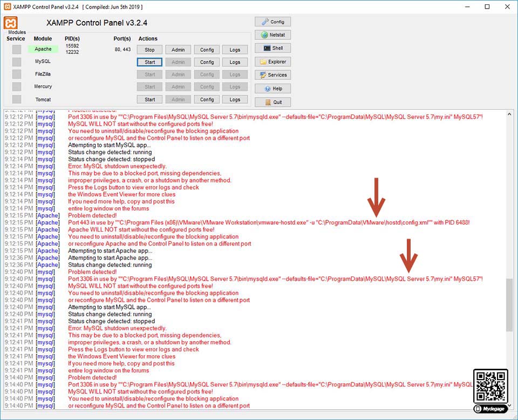
Task: Click the Tomcat module label
Action: click(x=43, y=99)
